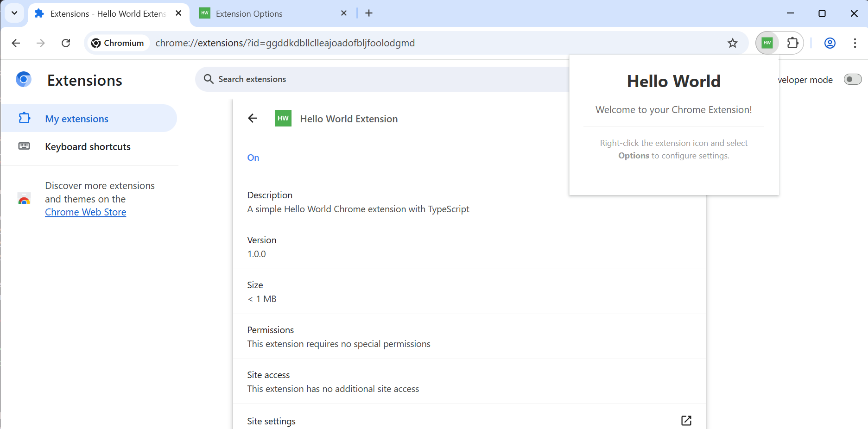Close the Extensions - Hello World tab
The image size is (868, 429).
(x=178, y=13)
